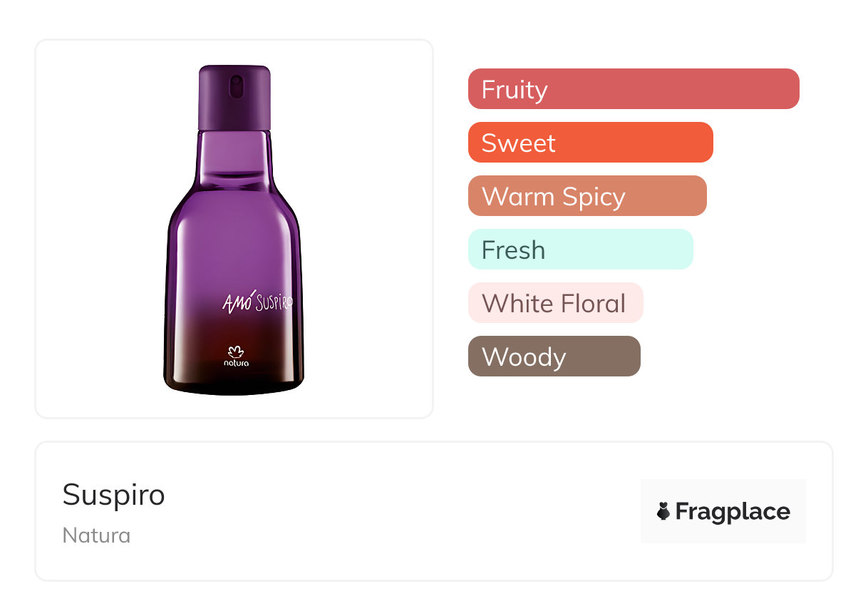868x616 pixels.
Task: Select the White Floral accord bar
Action: pos(555,303)
